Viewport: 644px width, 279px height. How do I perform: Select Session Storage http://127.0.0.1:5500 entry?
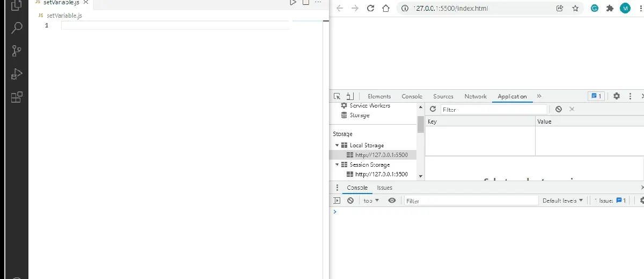click(x=381, y=174)
